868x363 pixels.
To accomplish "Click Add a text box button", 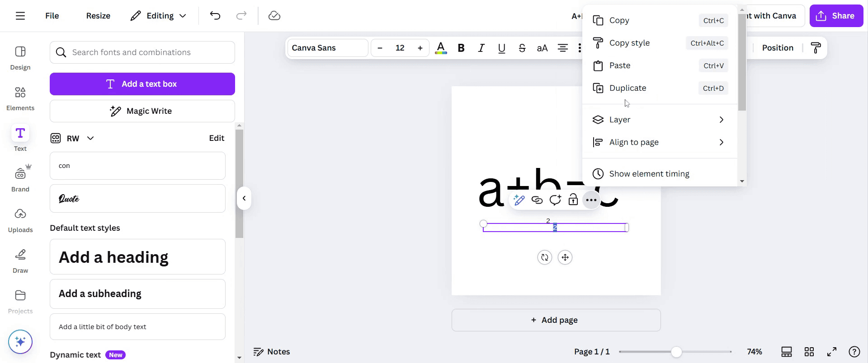I will [x=142, y=84].
